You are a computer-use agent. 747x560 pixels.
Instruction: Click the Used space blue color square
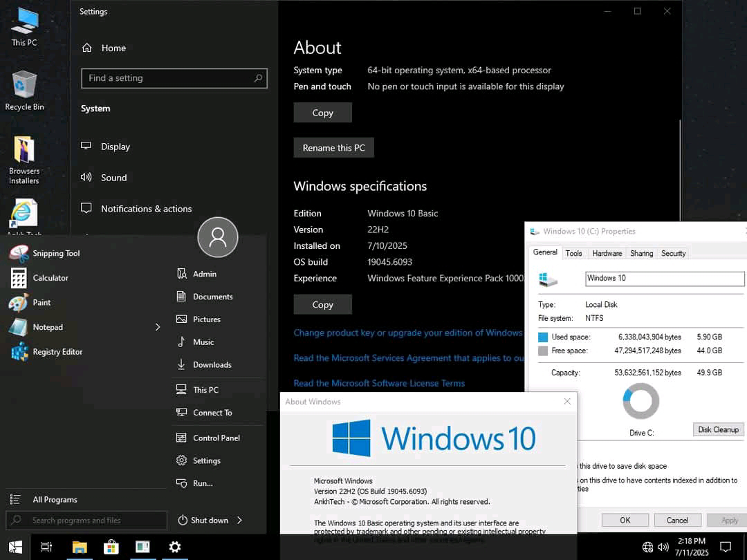point(543,337)
